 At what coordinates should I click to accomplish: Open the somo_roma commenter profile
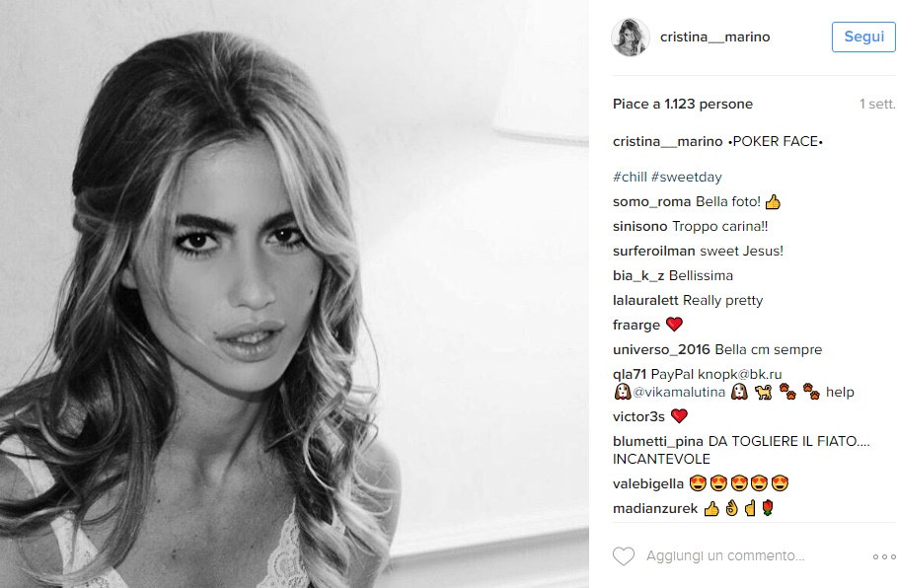(x=651, y=202)
